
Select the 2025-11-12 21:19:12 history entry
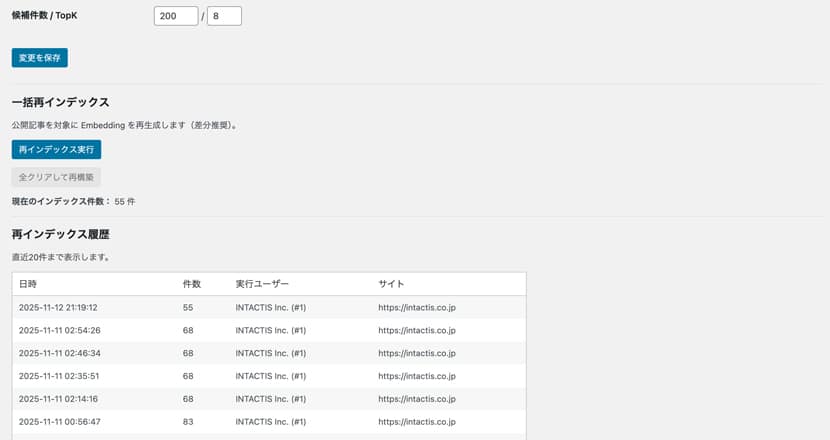click(x=58, y=307)
